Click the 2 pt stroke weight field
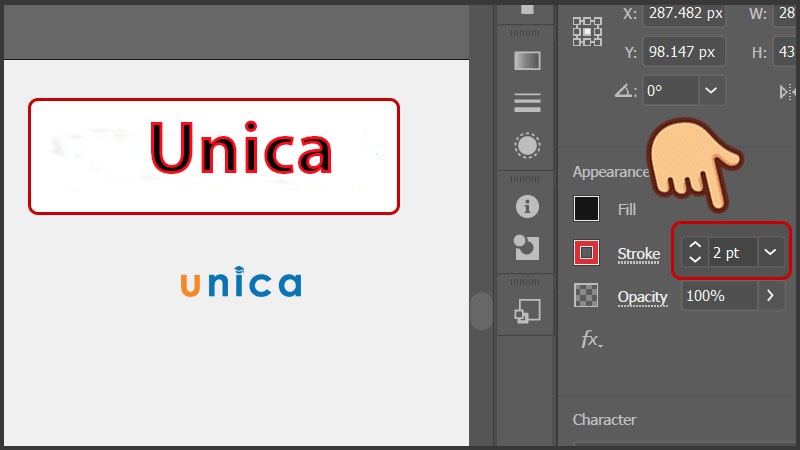This screenshot has height=450, width=800. point(733,253)
